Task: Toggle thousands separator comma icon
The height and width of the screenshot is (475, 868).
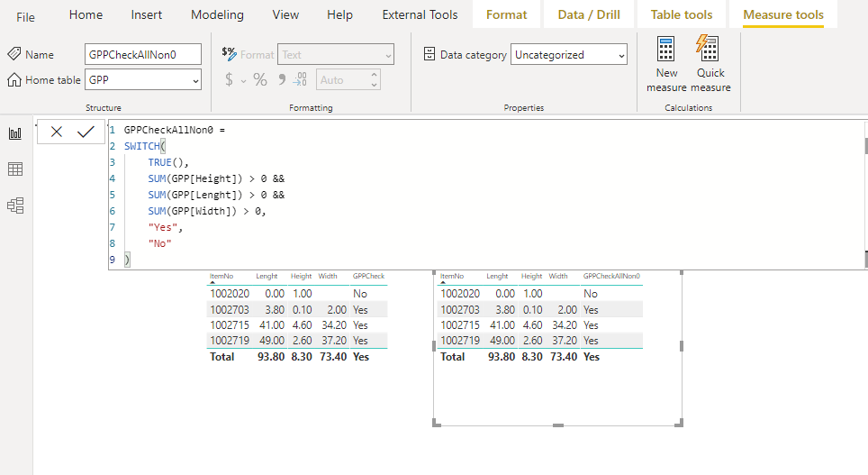Action: pos(282,80)
